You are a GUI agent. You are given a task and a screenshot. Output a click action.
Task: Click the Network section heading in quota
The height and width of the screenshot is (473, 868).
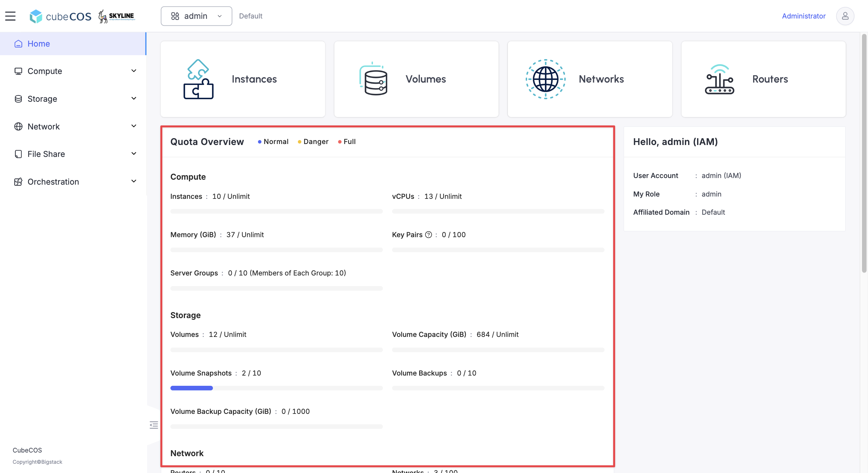coord(187,453)
